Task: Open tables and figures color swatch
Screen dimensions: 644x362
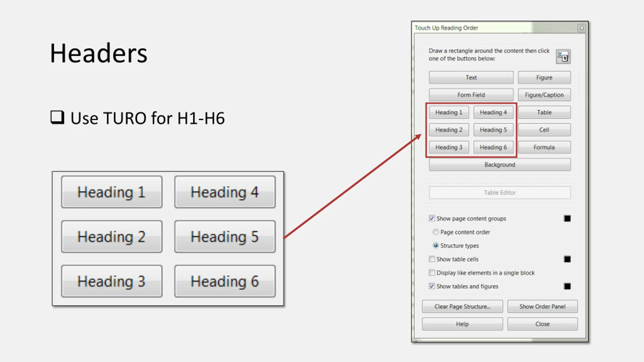Action: point(567,286)
